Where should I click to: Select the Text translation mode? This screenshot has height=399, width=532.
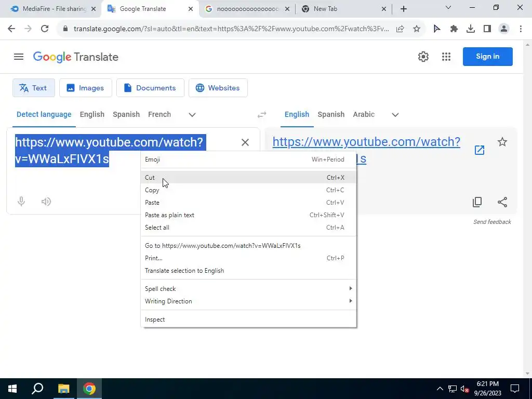click(34, 88)
